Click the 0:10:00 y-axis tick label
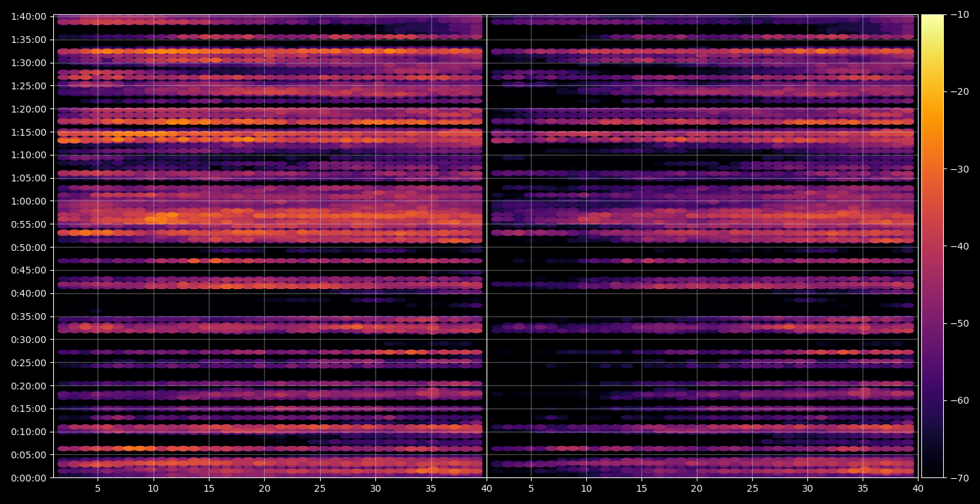The width and height of the screenshot is (980, 504). point(29,431)
